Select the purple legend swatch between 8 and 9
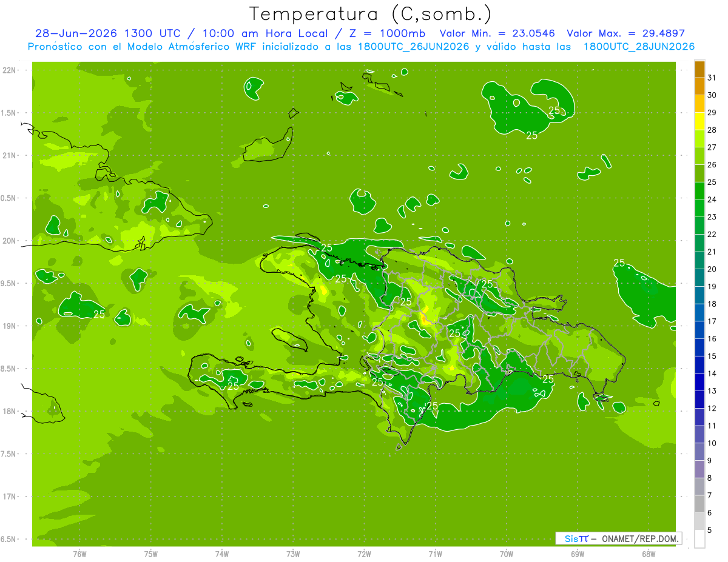 coord(699,469)
